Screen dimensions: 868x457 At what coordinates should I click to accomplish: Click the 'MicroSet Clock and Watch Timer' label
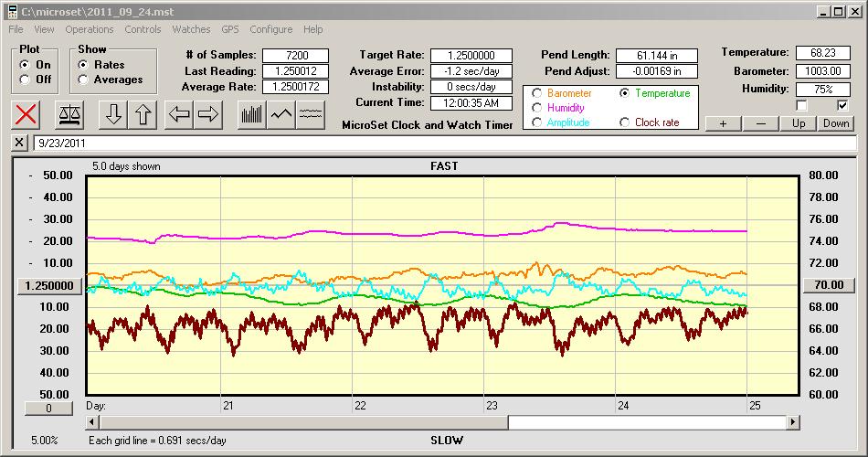point(428,125)
